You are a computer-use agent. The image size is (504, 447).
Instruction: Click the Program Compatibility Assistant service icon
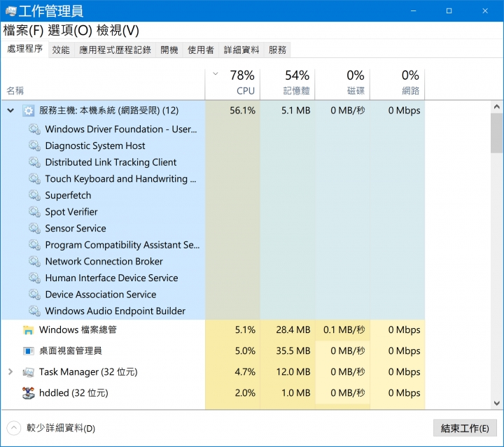[34, 245]
